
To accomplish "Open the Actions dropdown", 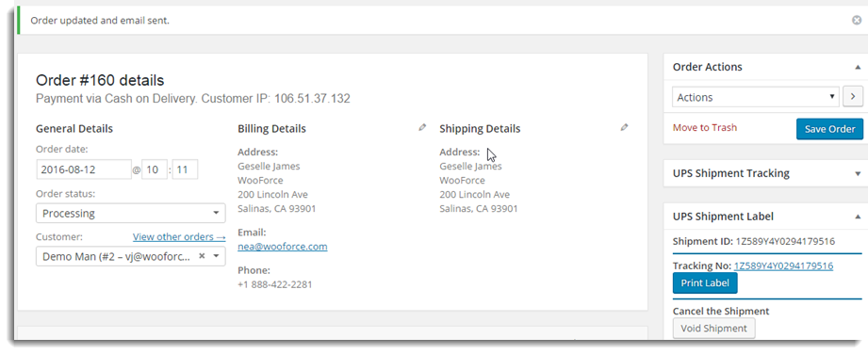I will [x=756, y=97].
